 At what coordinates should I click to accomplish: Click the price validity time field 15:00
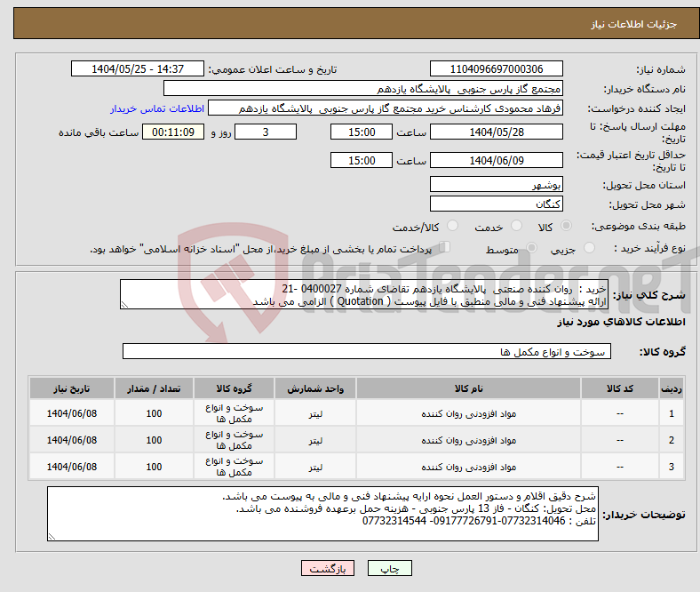pyautogui.click(x=362, y=160)
